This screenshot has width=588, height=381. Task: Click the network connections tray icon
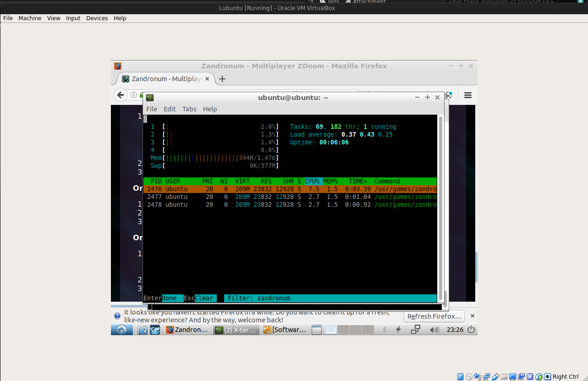[416, 330]
